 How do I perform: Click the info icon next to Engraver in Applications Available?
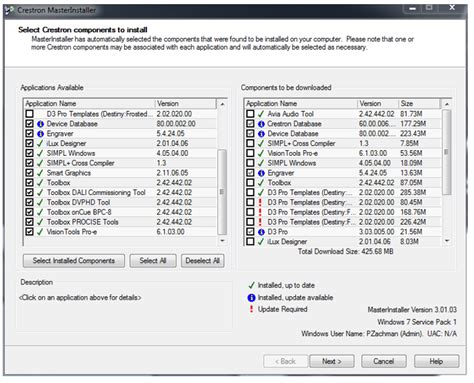point(40,134)
